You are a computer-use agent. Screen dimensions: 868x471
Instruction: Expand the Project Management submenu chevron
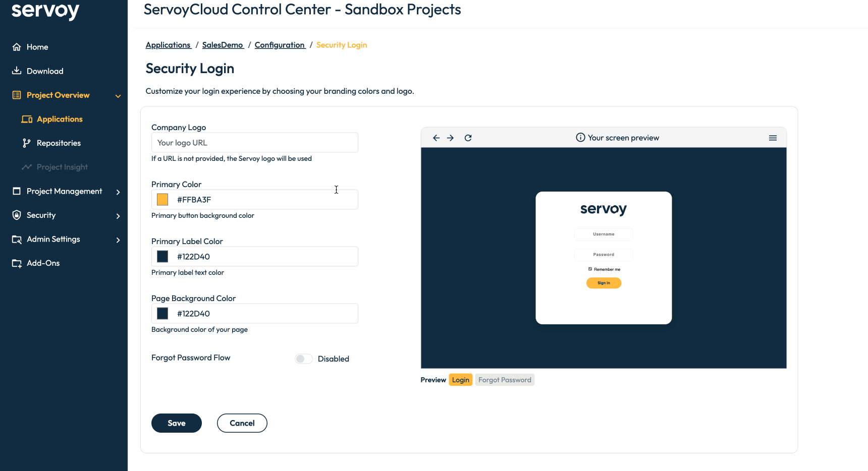point(118,192)
